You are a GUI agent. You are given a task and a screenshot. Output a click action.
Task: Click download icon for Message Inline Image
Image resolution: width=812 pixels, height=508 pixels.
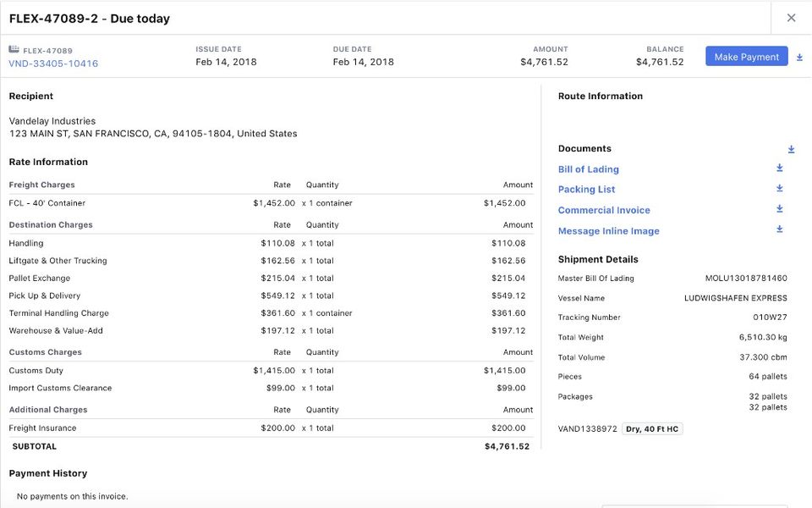(x=779, y=229)
